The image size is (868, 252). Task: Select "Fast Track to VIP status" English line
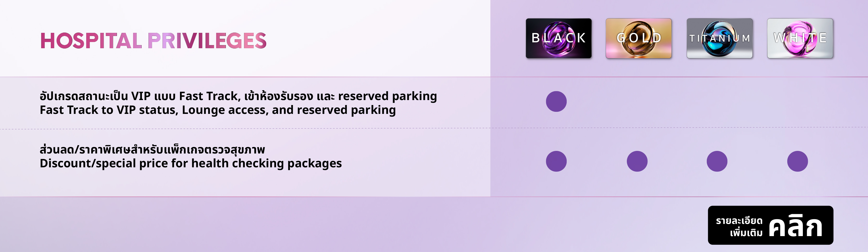click(217, 110)
